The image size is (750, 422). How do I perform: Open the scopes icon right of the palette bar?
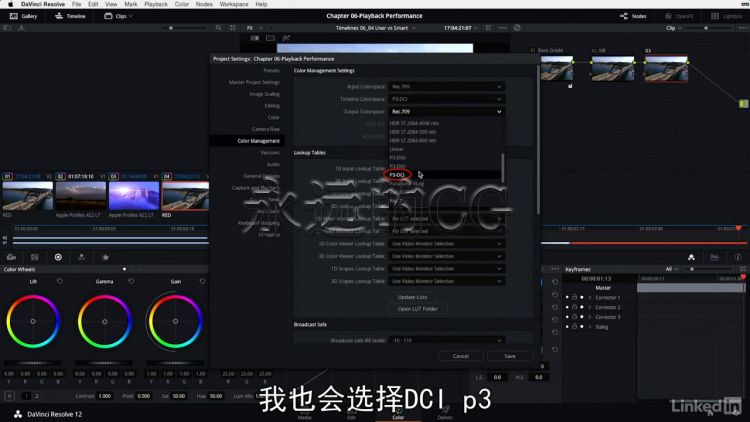tap(714, 257)
